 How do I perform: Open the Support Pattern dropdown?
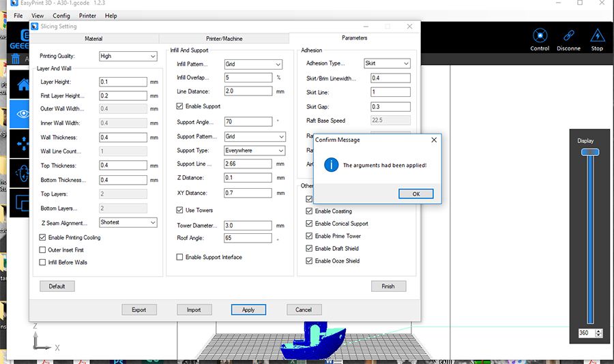pyautogui.click(x=254, y=136)
